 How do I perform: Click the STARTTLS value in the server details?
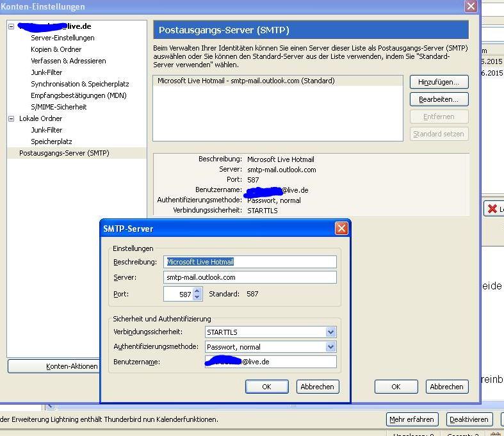pyautogui.click(x=263, y=211)
